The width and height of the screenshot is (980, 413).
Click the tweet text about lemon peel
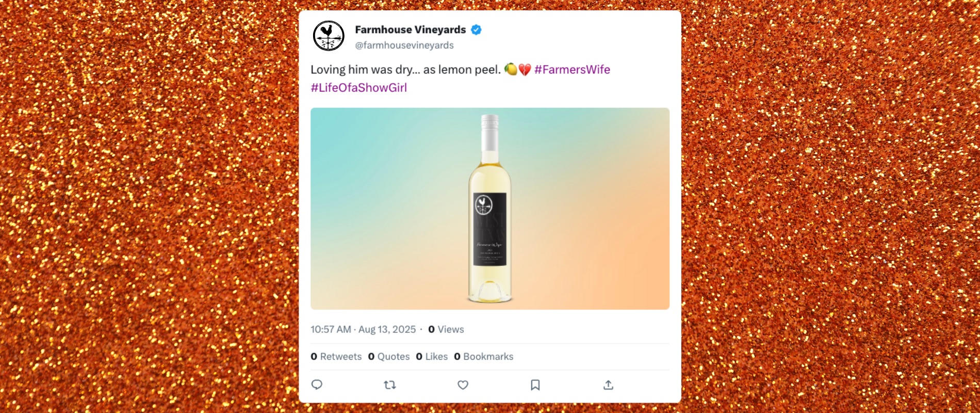[405, 70]
